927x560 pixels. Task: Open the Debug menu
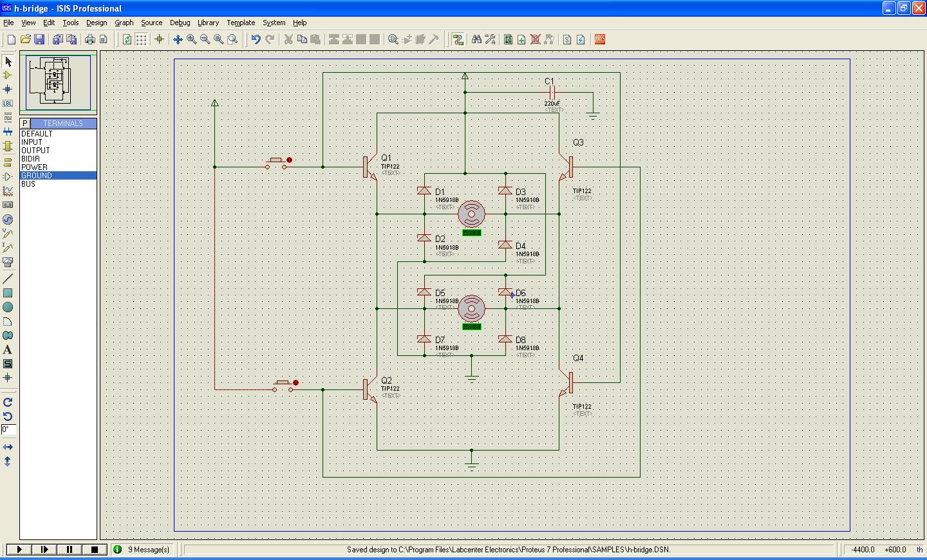point(180,23)
